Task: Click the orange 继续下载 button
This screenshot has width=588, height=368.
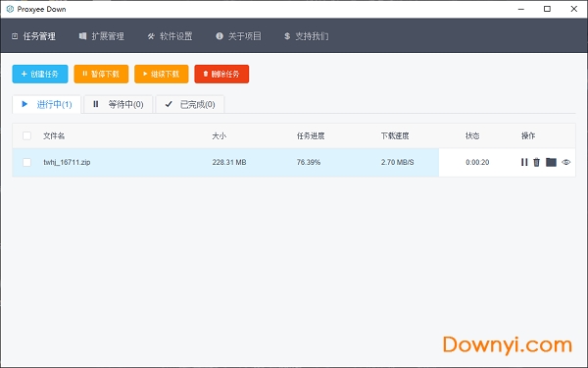Action: (x=162, y=74)
